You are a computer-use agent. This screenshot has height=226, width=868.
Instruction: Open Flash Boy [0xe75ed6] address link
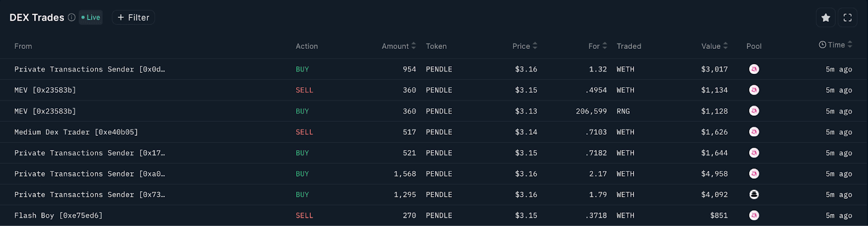click(x=58, y=216)
